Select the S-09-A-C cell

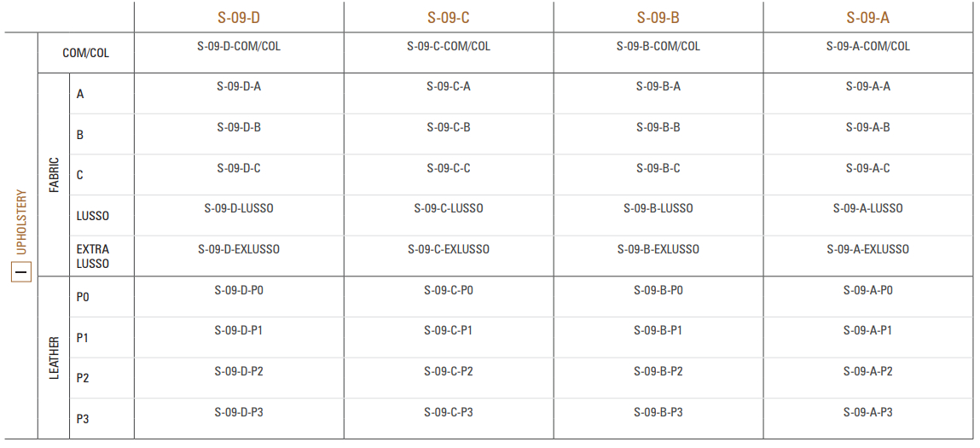(x=867, y=168)
